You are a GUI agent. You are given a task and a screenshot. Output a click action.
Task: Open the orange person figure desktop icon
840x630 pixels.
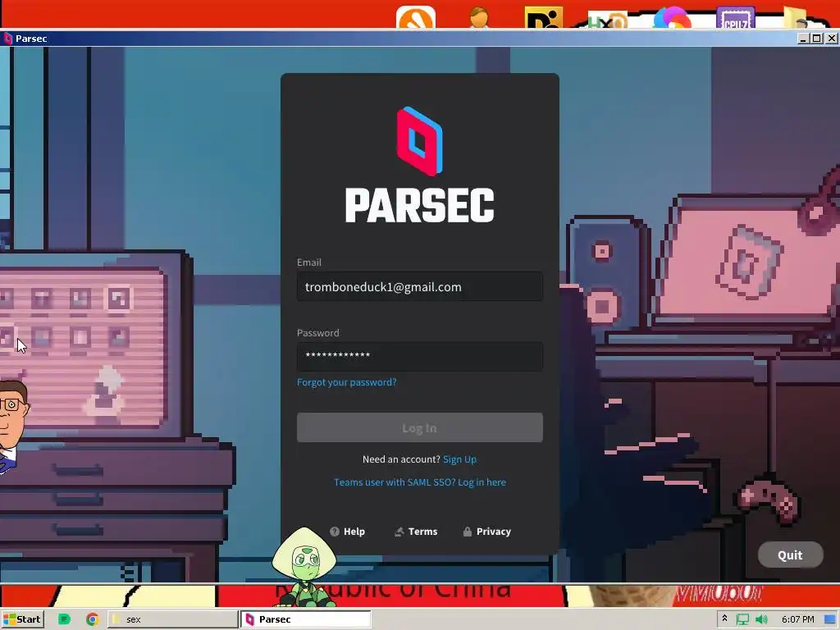click(x=479, y=18)
